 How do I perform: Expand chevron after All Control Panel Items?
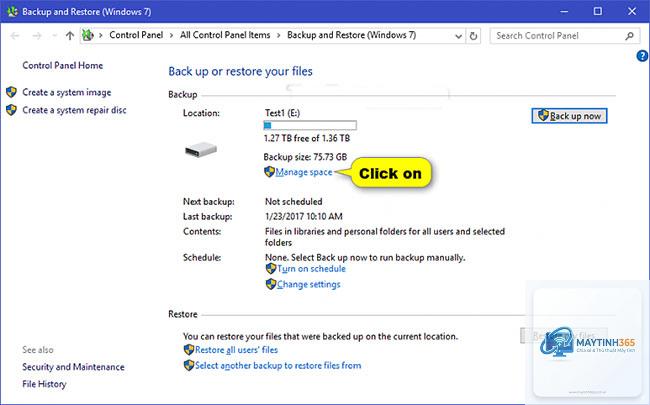pos(279,36)
